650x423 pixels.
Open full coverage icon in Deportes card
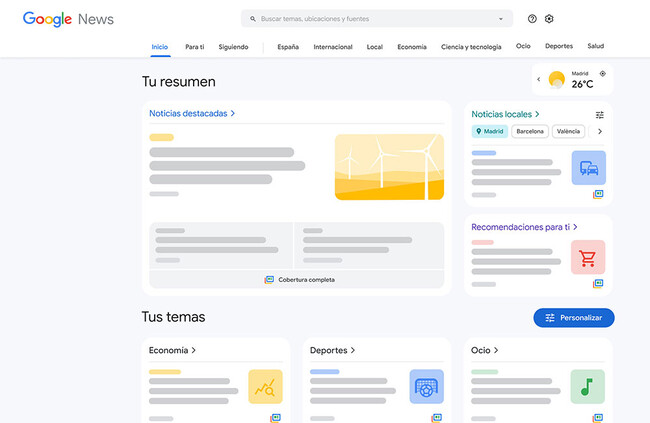(437, 418)
